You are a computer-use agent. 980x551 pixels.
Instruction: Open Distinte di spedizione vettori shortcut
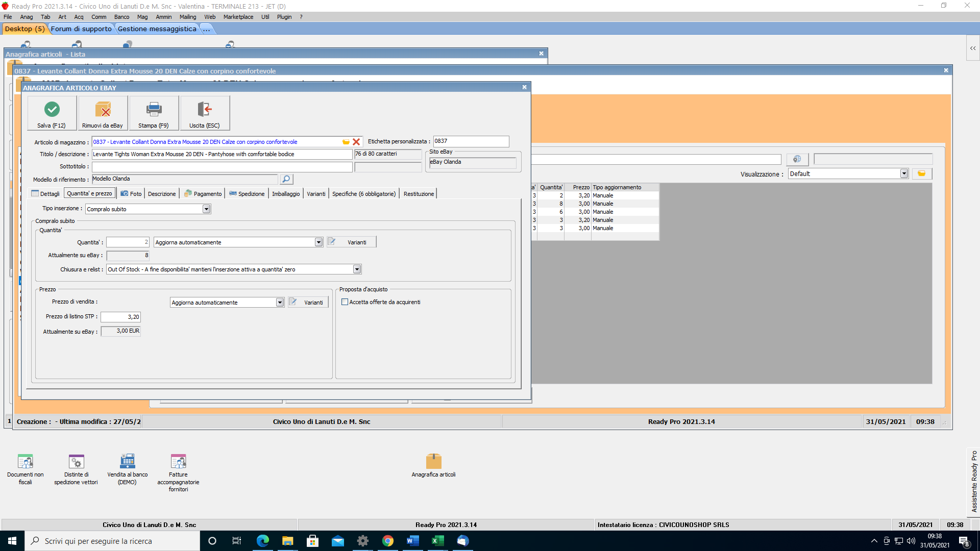point(76,469)
